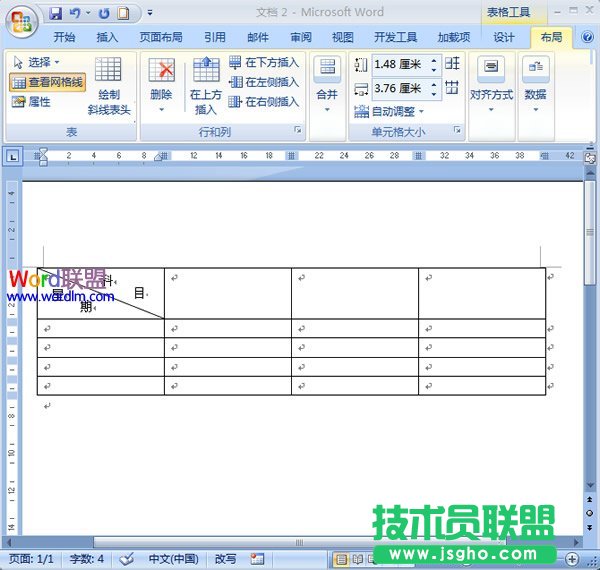Click 在下方插入 button
Viewport: 600px width, 570px height.
[264, 62]
